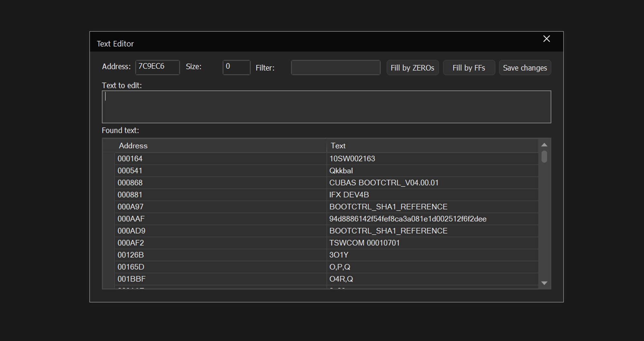Click the row header beside address 000A97

tap(109, 207)
